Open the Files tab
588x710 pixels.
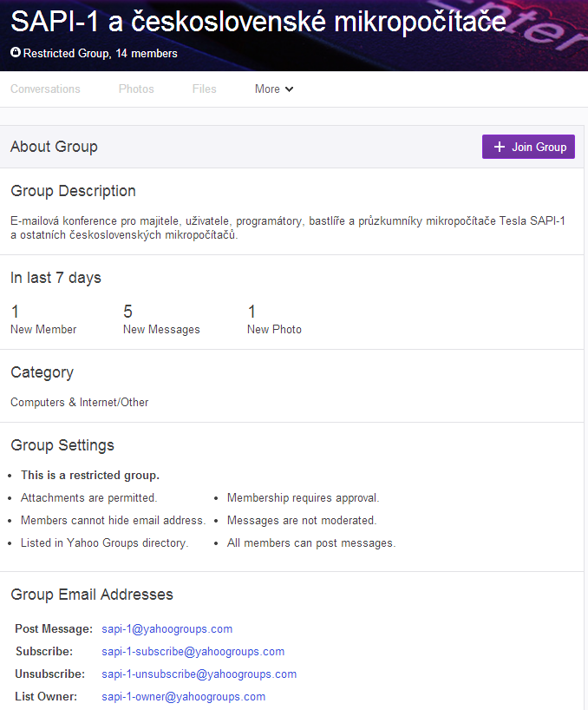click(204, 89)
